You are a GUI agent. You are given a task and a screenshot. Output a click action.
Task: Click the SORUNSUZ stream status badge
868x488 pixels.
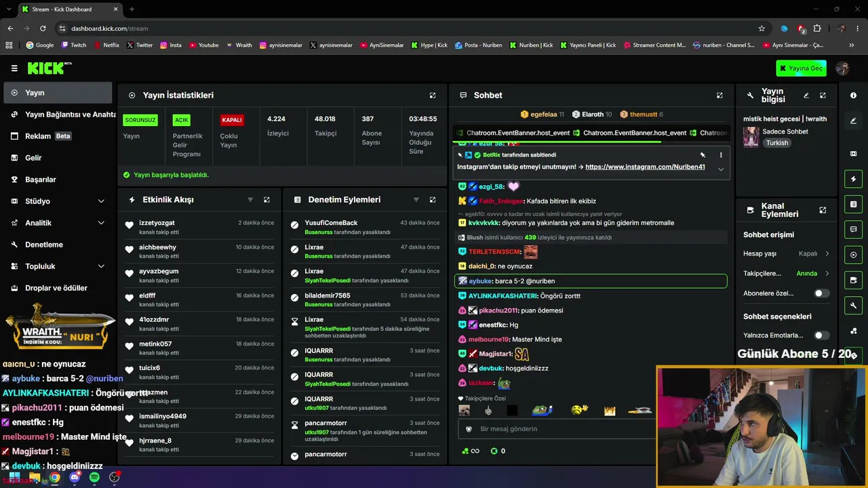pos(140,120)
